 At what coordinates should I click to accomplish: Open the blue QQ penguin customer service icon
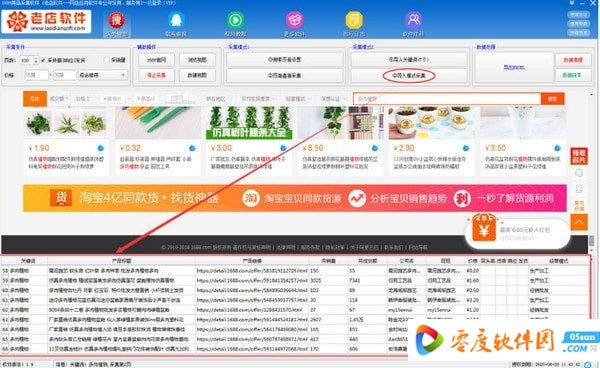(176, 20)
